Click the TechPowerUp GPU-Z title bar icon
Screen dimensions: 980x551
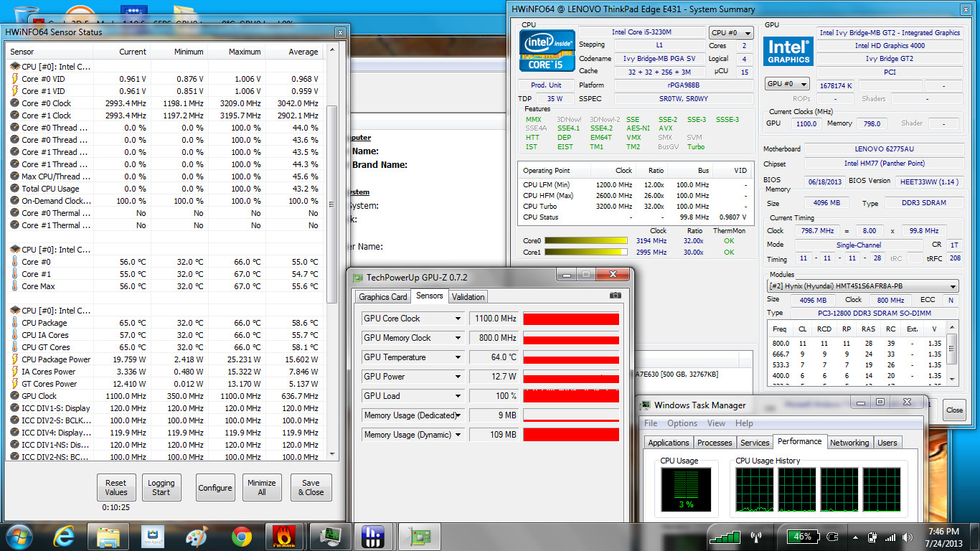pyautogui.click(x=357, y=277)
